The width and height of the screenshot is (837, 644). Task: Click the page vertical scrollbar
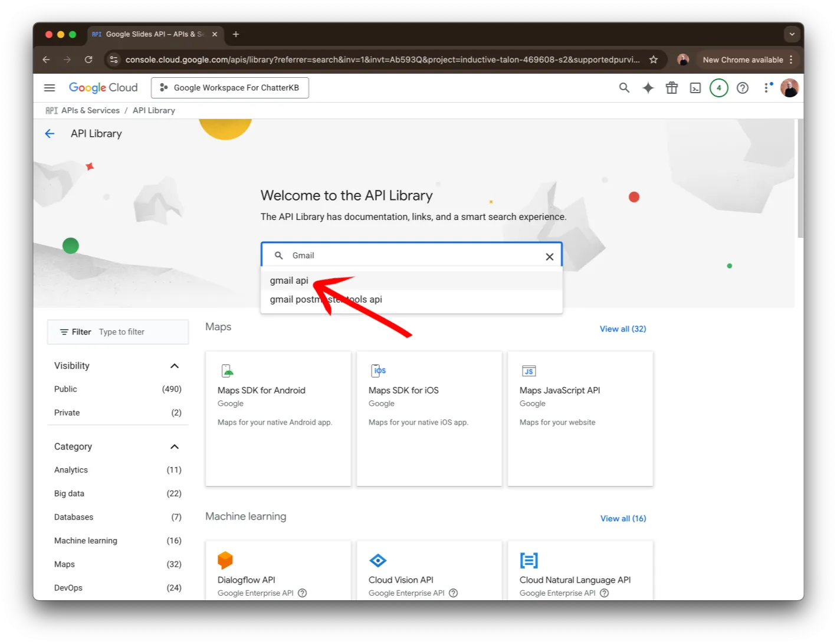click(x=800, y=179)
